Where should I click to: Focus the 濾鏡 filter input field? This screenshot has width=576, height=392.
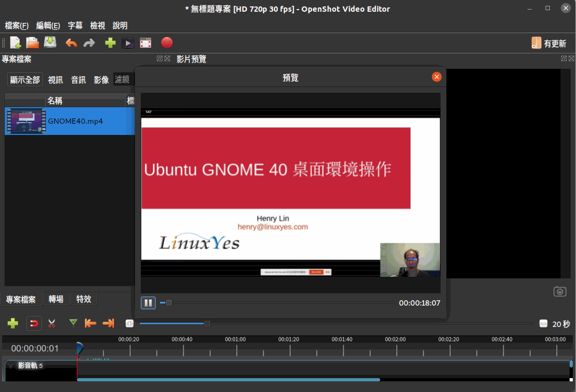[x=124, y=79]
